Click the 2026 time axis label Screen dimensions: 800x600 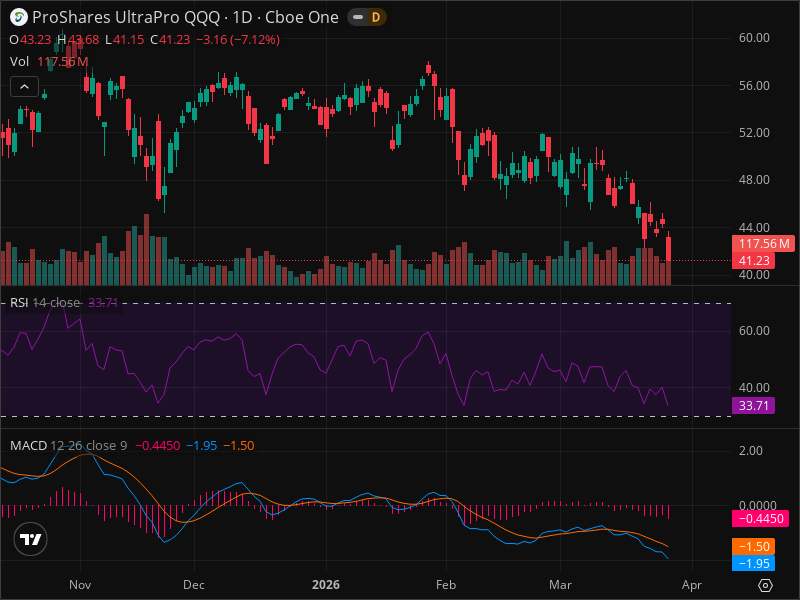(326, 585)
